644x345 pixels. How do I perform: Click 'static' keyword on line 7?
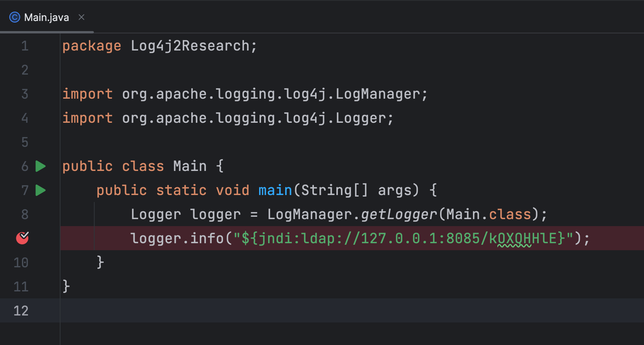pos(182,190)
